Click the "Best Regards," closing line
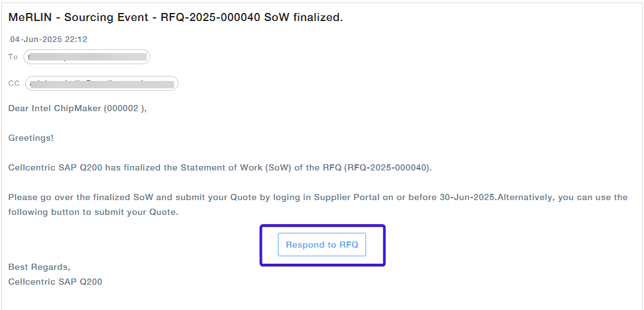Image resolution: width=644 pixels, height=310 pixels. coord(39,267)
